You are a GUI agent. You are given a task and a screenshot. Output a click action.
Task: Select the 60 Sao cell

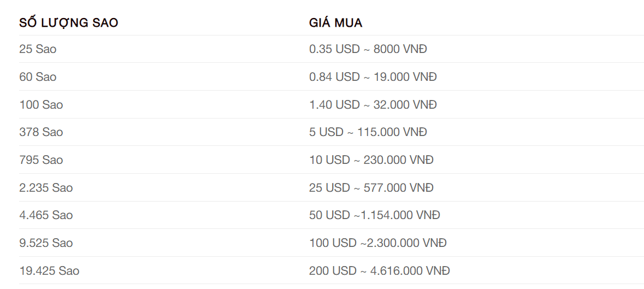(x=38, y=77)
